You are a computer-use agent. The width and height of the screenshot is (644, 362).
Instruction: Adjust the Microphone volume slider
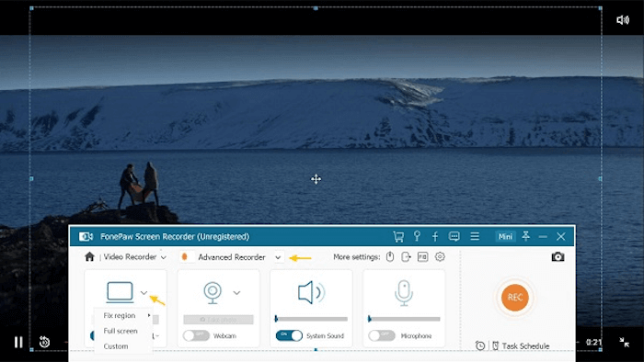click(404, 319)
